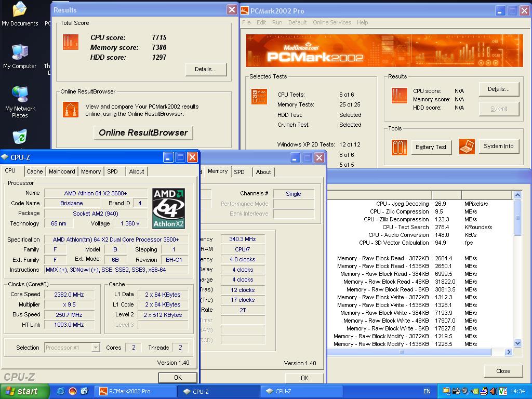532x399 pixels.
Task: Click Close button in results details window
Action: [503, 371]
